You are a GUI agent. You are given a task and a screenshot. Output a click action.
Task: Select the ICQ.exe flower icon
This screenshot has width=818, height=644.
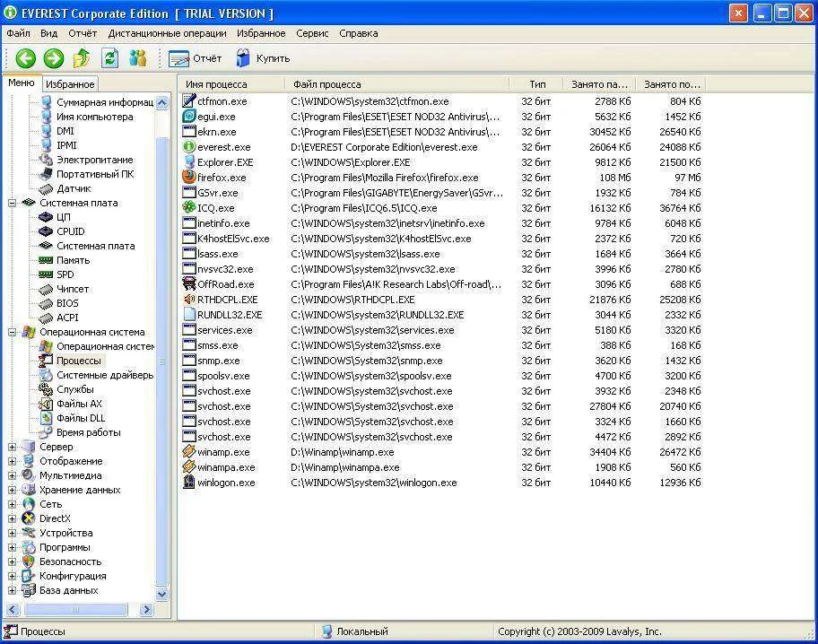tap(189, 207)
